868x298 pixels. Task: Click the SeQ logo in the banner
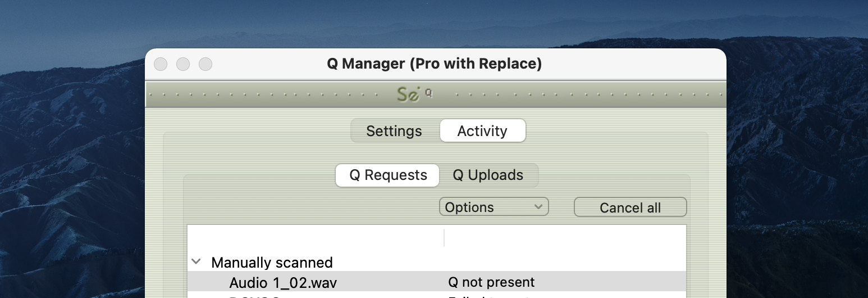tap(414, 93)
